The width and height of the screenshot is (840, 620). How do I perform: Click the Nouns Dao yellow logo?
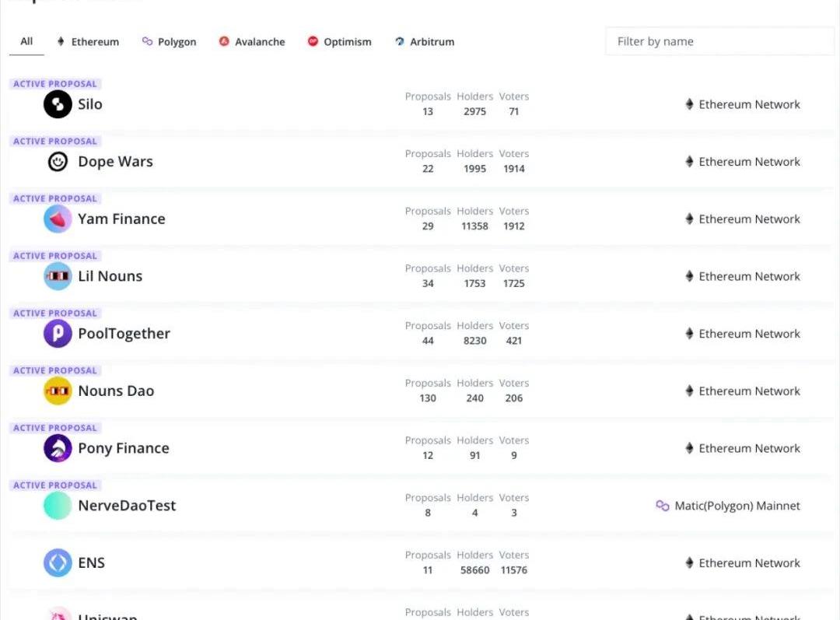(x=58, y=391)
